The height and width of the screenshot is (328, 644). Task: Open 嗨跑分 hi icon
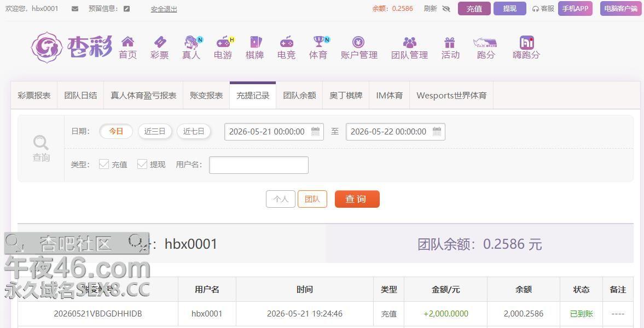point(526,42)
